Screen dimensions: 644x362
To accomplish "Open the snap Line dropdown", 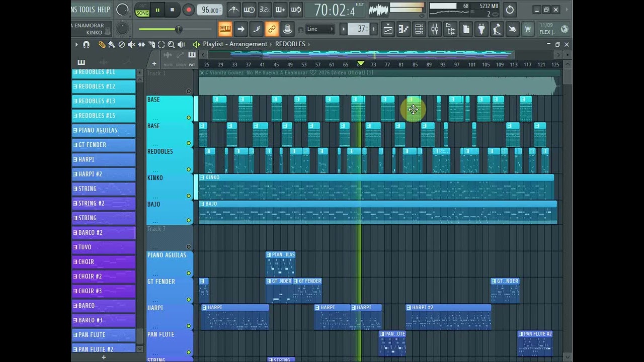I will pos(320,29).
